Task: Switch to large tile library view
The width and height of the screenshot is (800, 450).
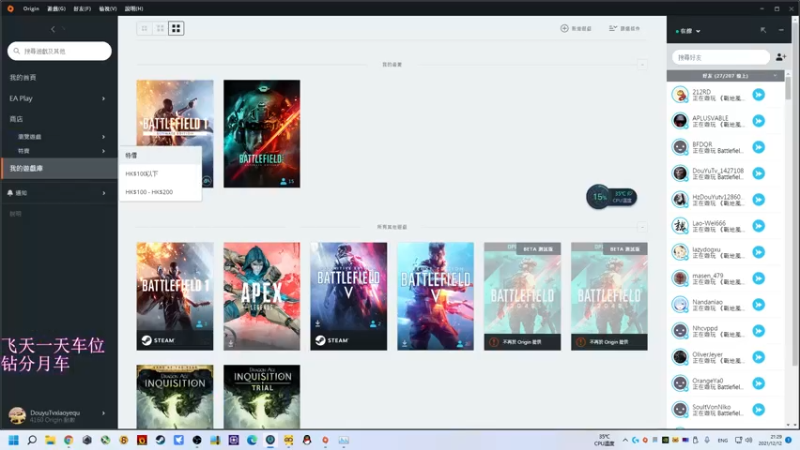Action: 176,29
